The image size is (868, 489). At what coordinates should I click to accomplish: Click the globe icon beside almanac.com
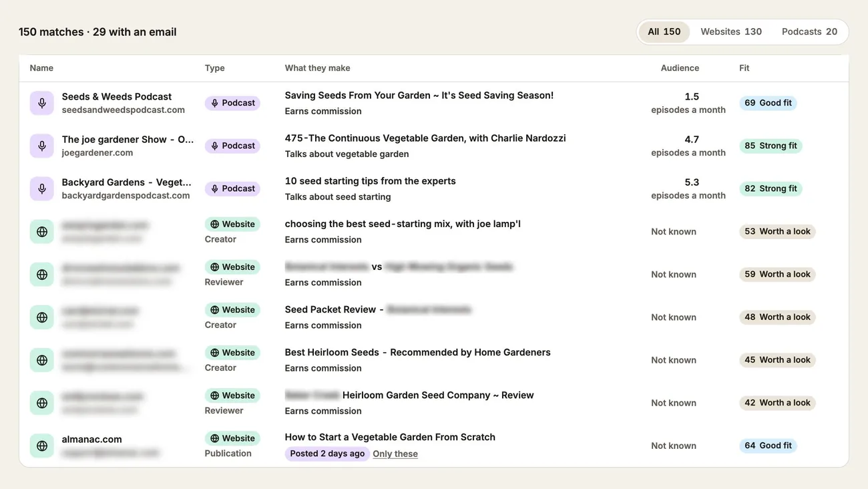click(x=42, y=445)
